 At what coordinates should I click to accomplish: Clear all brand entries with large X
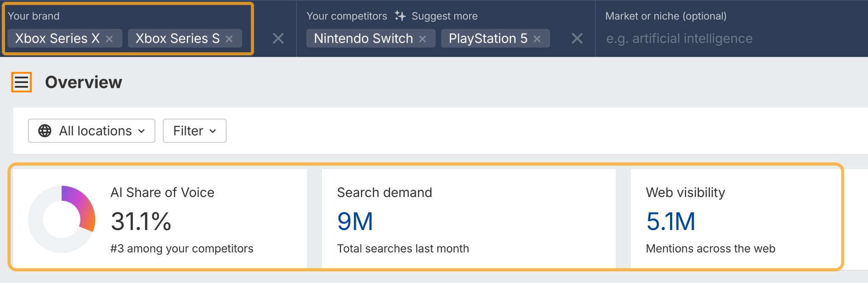coord(278,39)
